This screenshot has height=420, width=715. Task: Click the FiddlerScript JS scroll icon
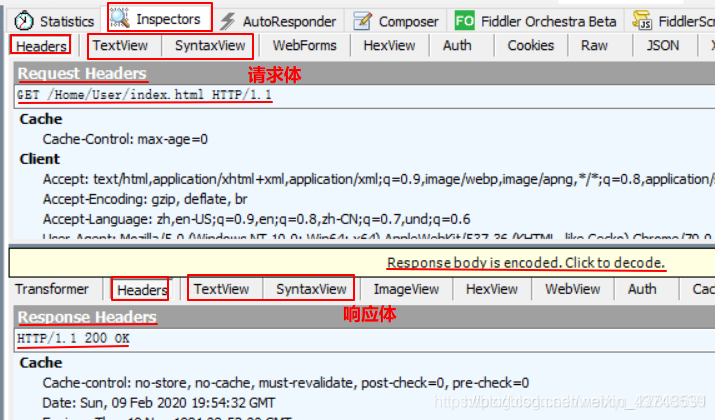pyautogui.click(x=642, y=20)
